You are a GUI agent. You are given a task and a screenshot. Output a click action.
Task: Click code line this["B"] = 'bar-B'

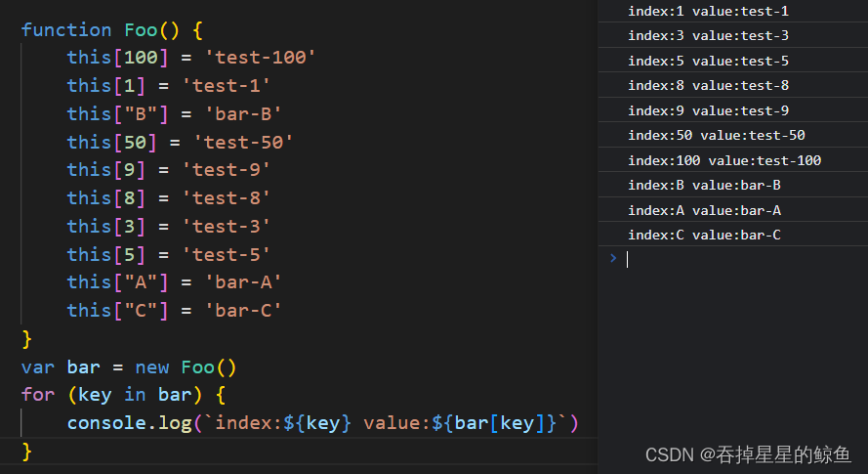click(174, 113)
